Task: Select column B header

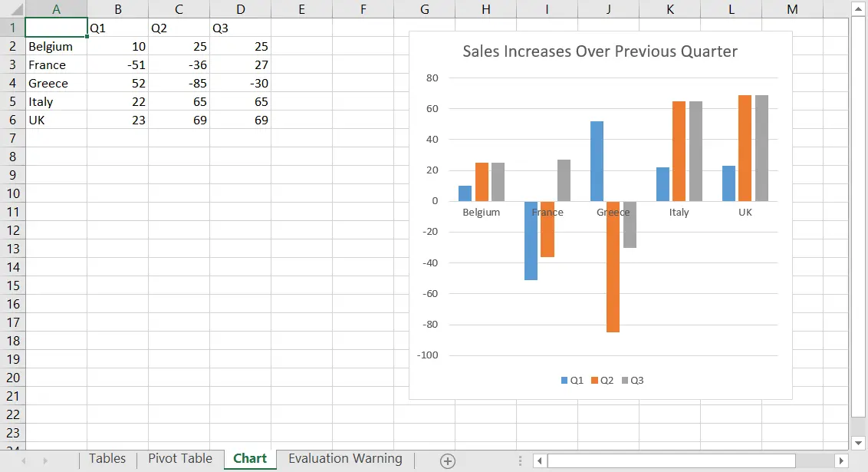Action: pos(118,9)
